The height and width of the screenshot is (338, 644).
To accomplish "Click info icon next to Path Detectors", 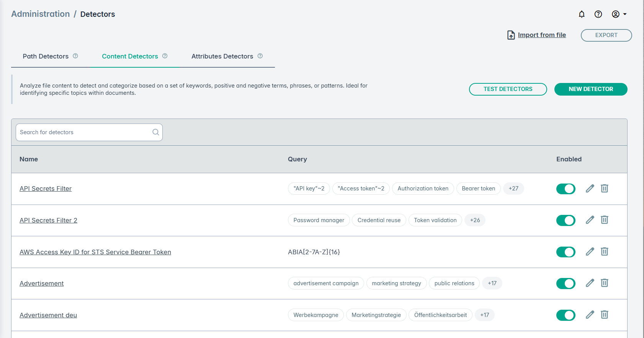I will [x=75, y=56].
